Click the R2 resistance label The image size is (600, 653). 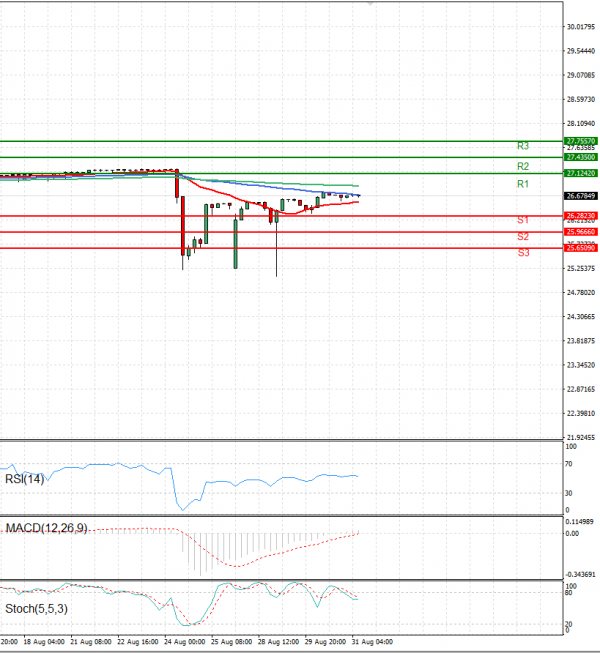coord(523,166)
